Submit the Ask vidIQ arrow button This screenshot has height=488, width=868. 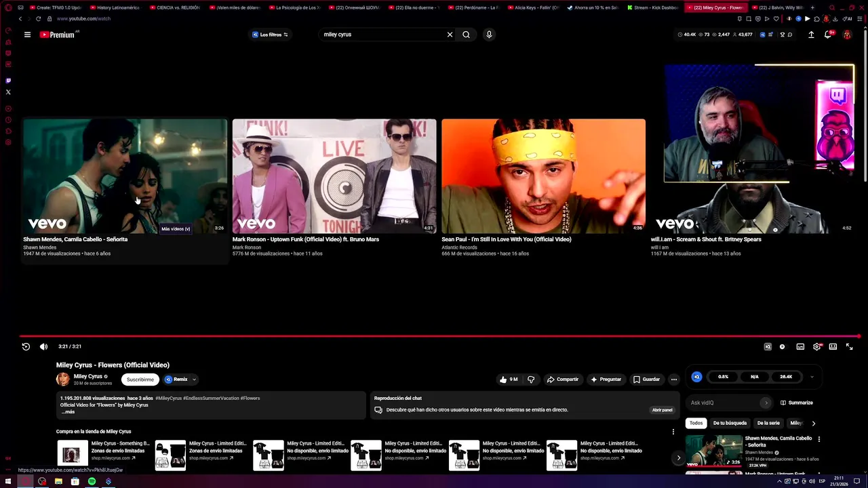click(x=766, y=403)
